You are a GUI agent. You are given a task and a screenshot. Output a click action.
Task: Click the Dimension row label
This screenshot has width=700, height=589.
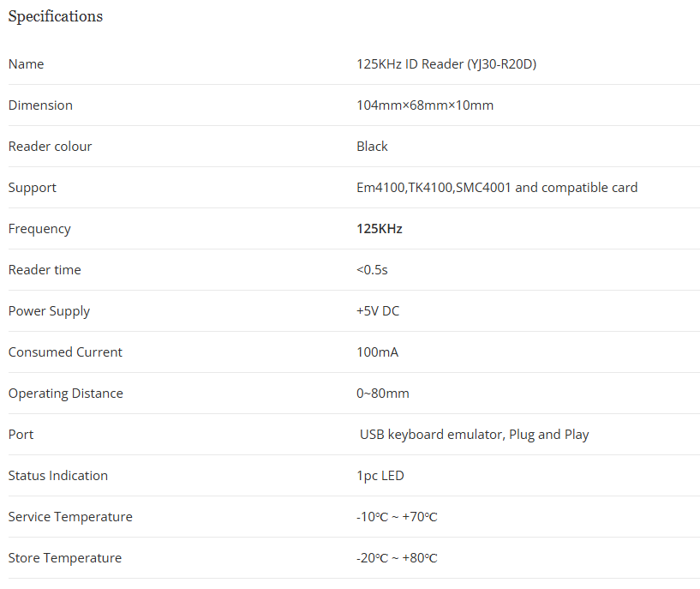40,105
